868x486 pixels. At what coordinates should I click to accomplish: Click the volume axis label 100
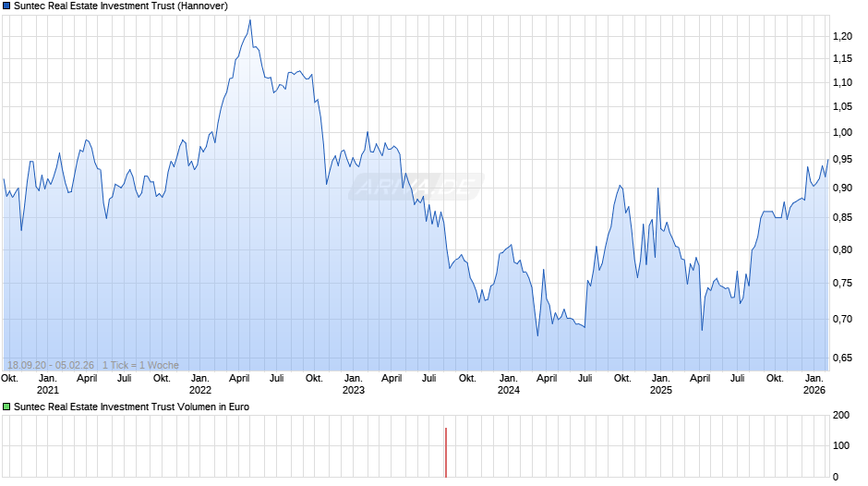[x=841, y=445]
